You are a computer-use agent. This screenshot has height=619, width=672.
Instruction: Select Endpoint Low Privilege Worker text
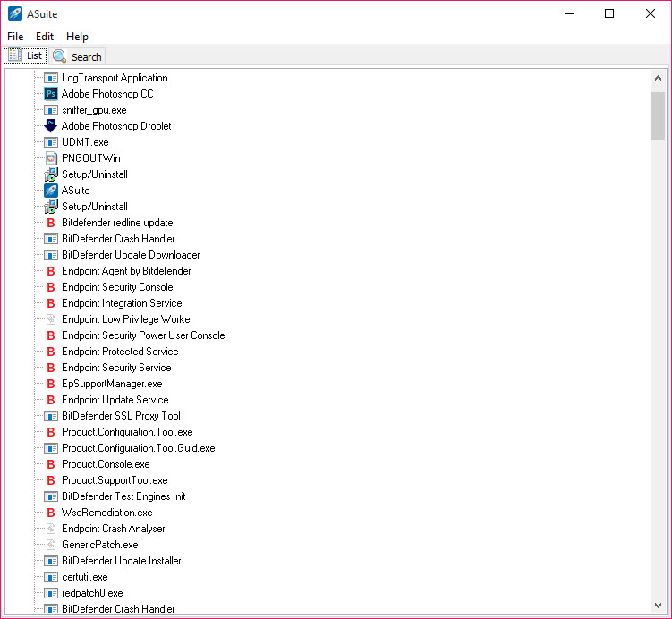127,319
